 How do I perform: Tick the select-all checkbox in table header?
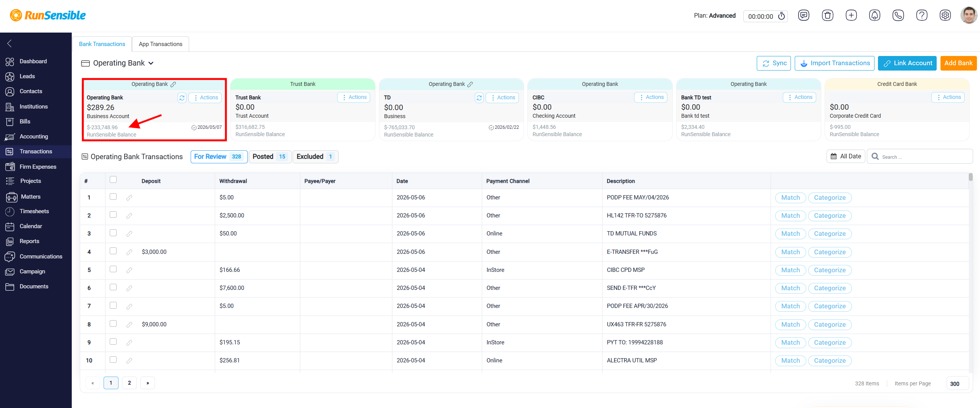point(113,179)
